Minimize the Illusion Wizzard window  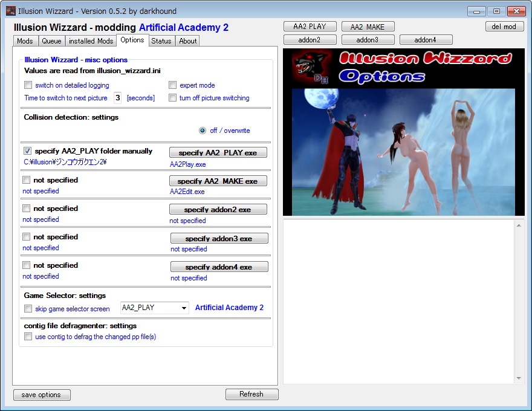(476, 11)
